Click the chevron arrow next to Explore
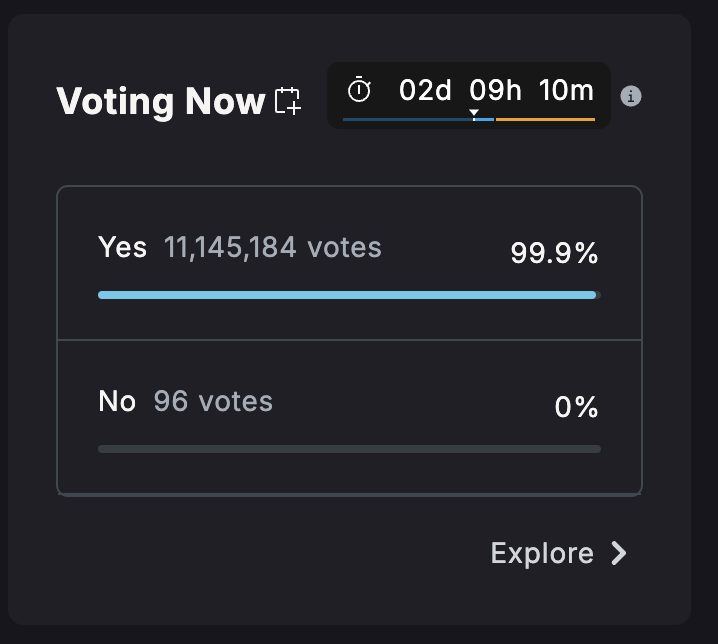 pos(619,553)
